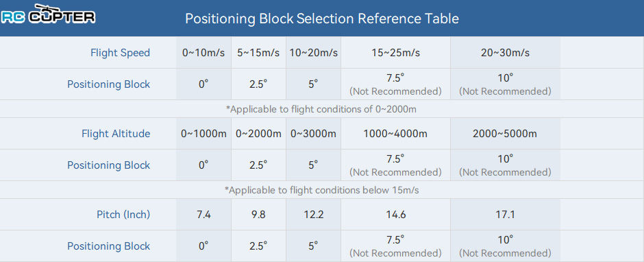The width and height of the screenshot is (644, 262).
Task: Click the 0~2000m flight conditions note
Action: tap(321, 110)
